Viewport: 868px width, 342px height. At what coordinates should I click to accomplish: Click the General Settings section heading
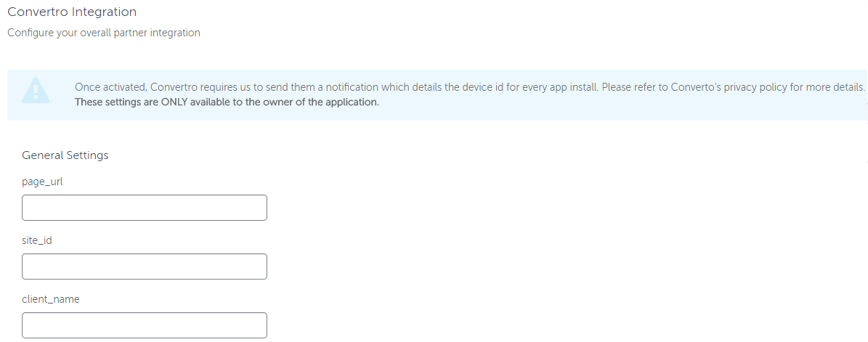click(65, 155)
